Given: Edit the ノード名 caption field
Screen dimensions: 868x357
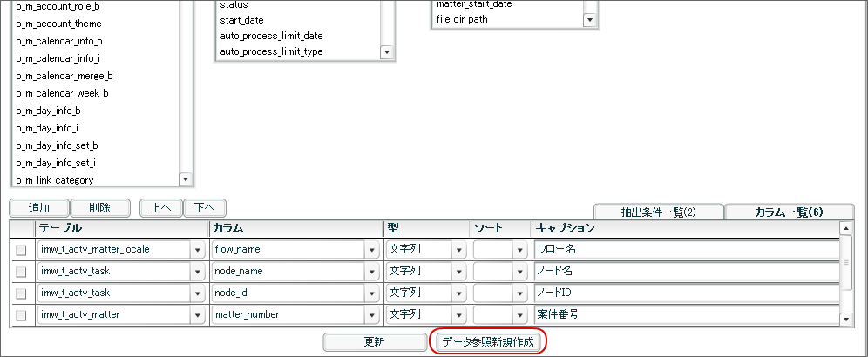Looking at the screenshot, I should (687, 272).
